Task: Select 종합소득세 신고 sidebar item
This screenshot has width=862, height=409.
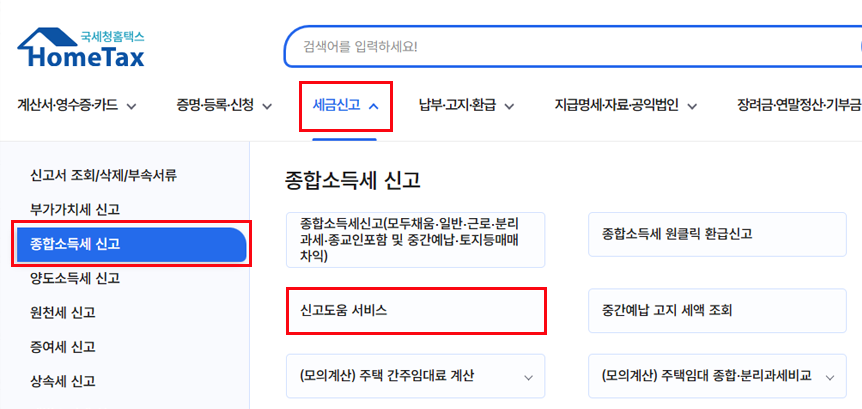Action: pos(131,244)
